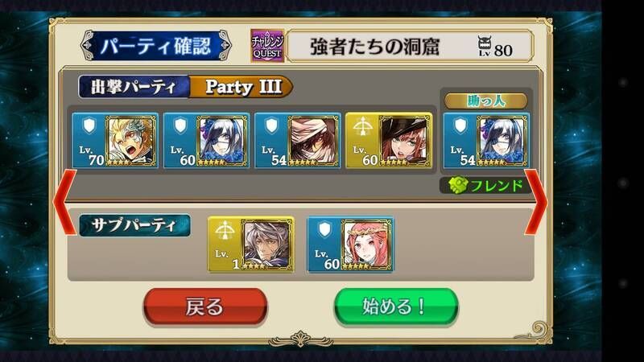Tap the Challenge Quest purple icon

point(267,46)
